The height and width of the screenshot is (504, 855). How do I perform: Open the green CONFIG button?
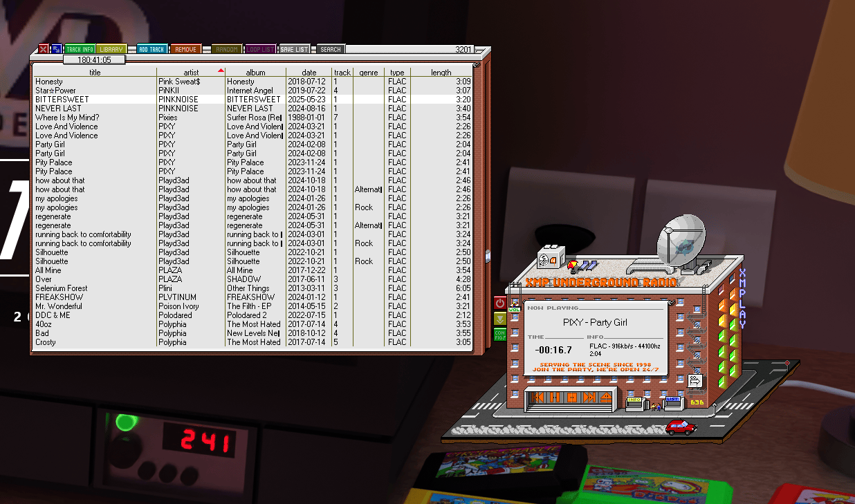pyautogui.click(x=500, y=334)
